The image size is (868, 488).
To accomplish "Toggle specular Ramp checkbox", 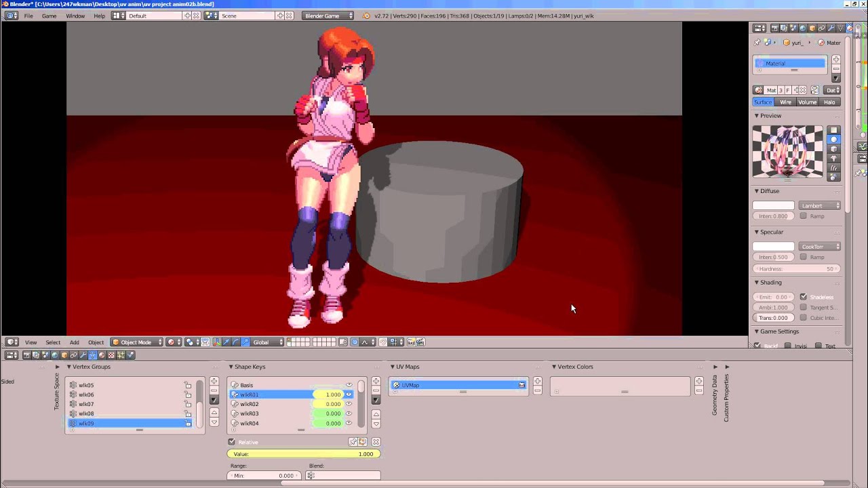I will [x=804, y=257].
